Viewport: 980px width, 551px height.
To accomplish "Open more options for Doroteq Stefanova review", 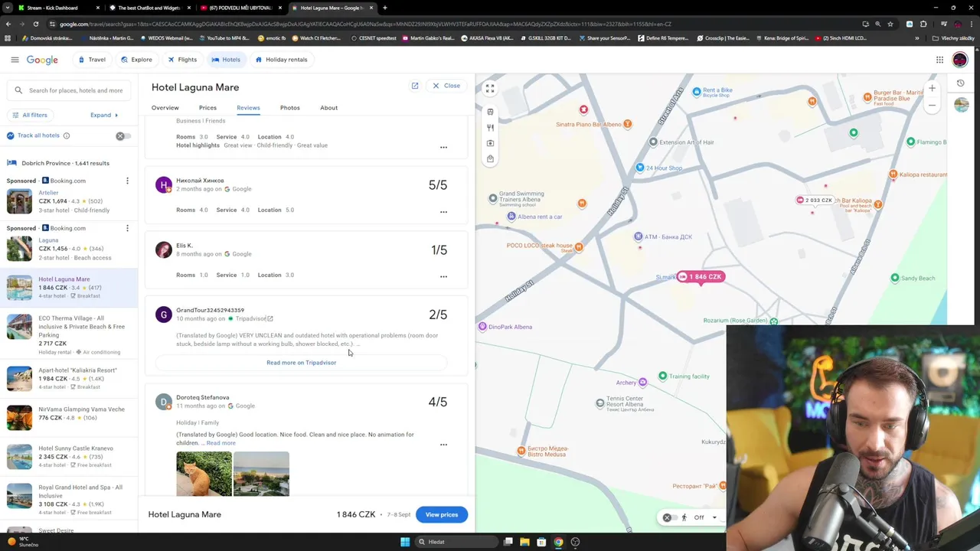I will (443, 445).
